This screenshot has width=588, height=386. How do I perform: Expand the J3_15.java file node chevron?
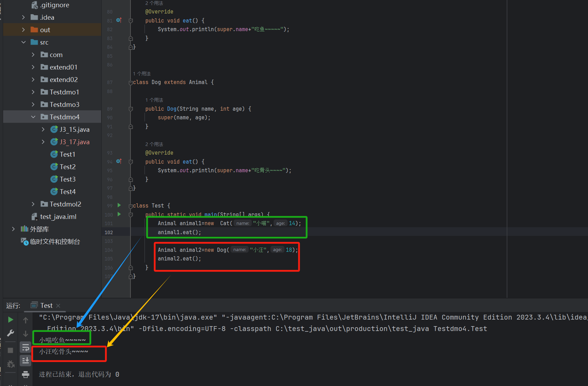point(43,129)
